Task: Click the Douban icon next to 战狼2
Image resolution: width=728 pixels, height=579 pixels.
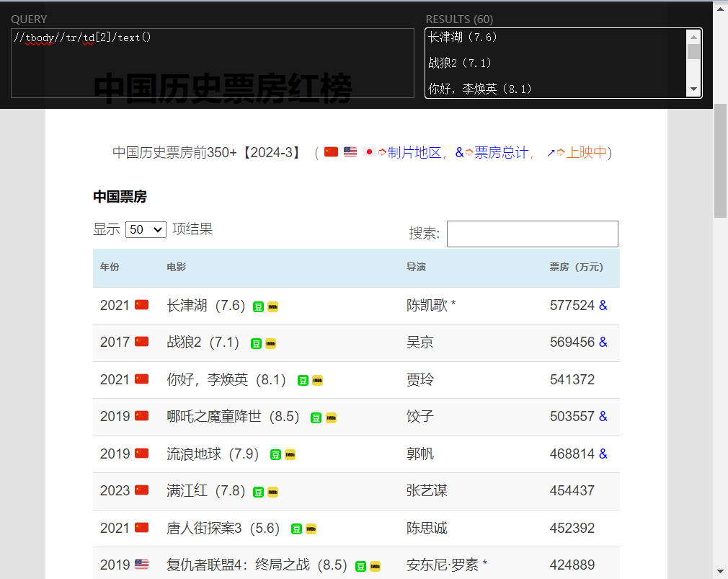Action: point(256,344)
